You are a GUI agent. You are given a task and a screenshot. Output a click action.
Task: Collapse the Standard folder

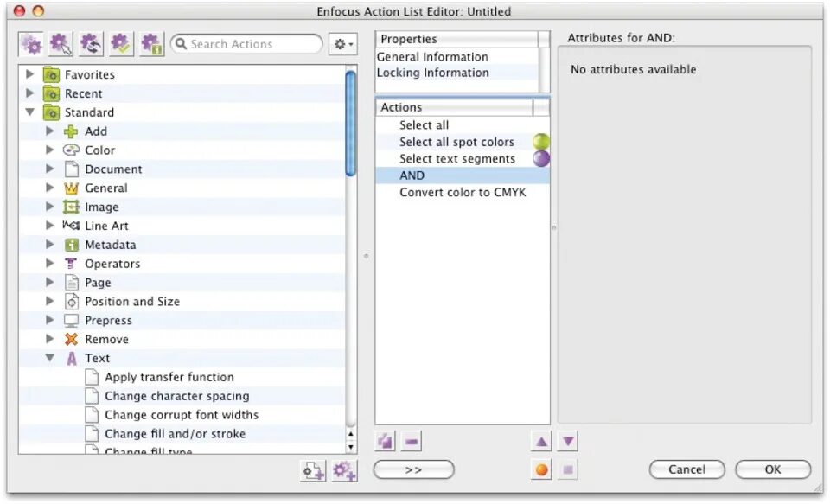tap(30, 112)
